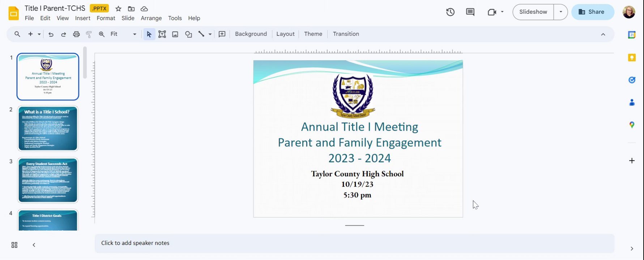
Task: Star the Title I Parent-TCHS presentation
Action: (118, 9)
